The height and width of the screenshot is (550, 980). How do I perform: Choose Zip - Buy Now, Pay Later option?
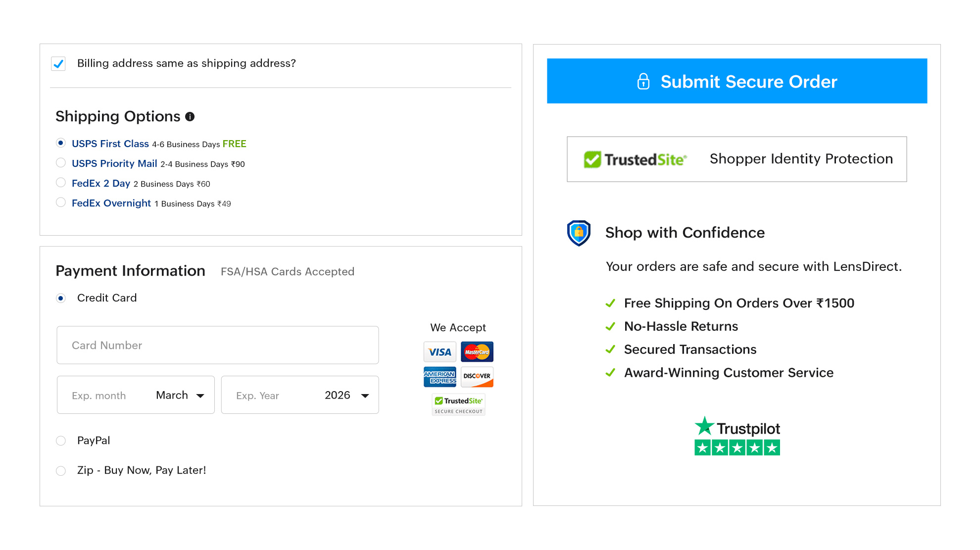[x=61, y=470]
